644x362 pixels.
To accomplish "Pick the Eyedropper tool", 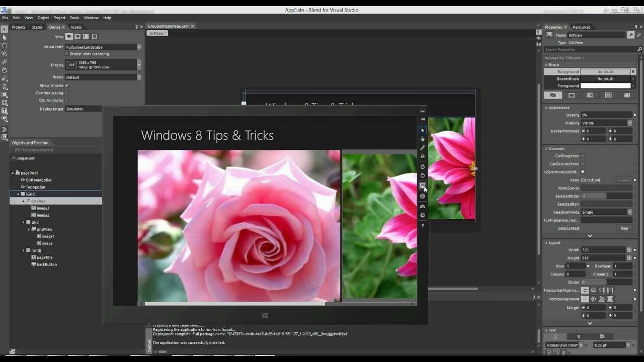I will click(5, 62).
